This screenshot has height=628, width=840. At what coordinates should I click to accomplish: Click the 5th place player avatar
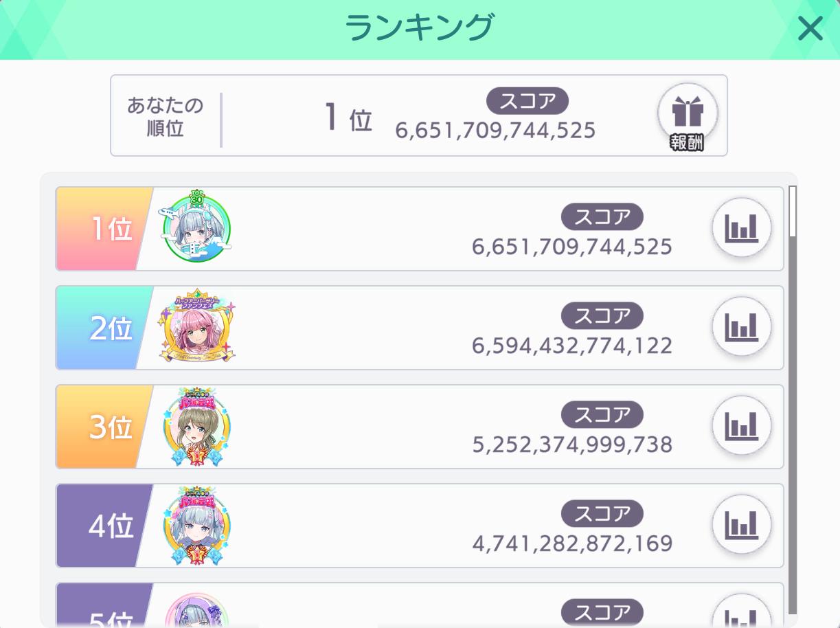pyautogui.click(x=197, y=614)
